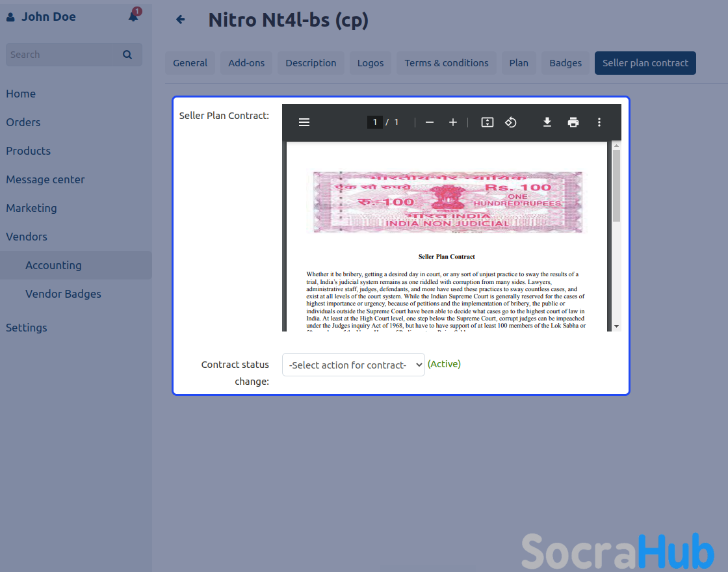Open the Badges tab

565,63
